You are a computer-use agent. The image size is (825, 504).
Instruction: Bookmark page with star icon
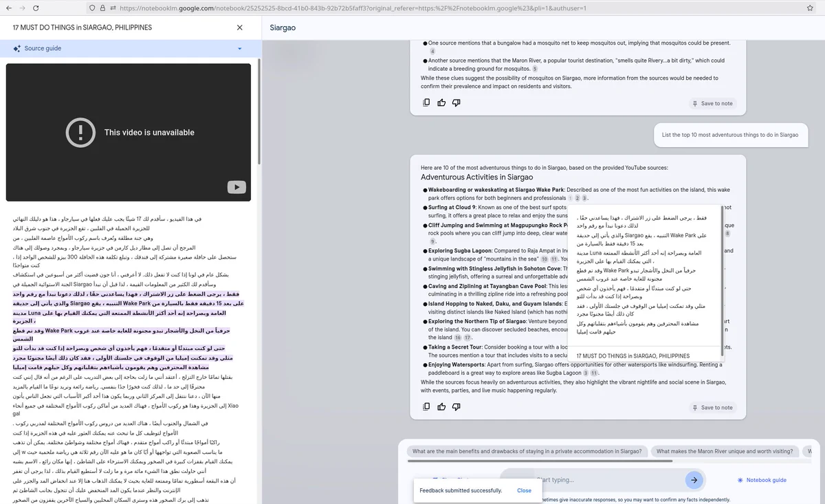tap(809, 8)
